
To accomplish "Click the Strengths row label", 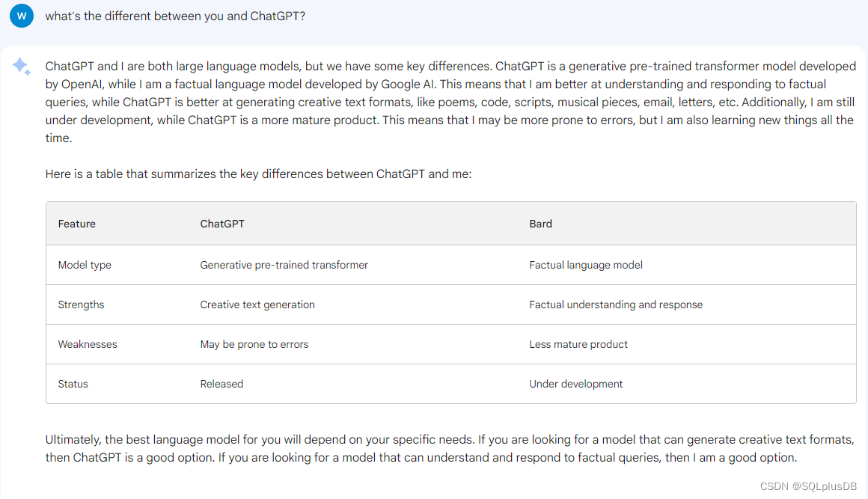I will [81, 304].
